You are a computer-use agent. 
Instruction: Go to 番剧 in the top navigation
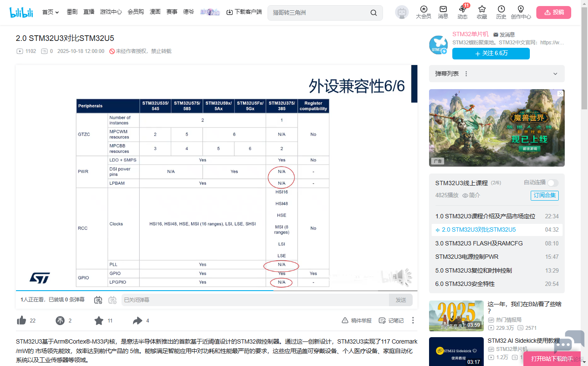click(72, 12)
